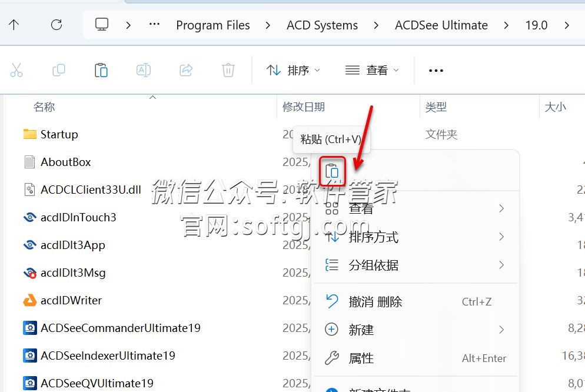Click the modified date of acdIDWriter row
The height and width of the screenshot is (392, 585).
tap(296, 300)
